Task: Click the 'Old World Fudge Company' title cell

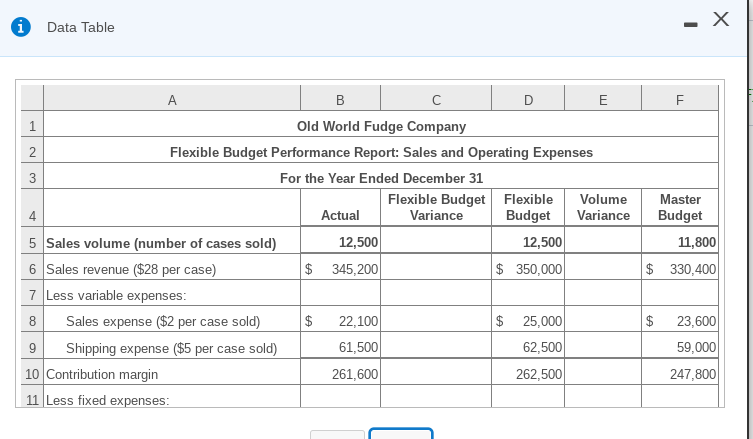Action: [381, 126]
